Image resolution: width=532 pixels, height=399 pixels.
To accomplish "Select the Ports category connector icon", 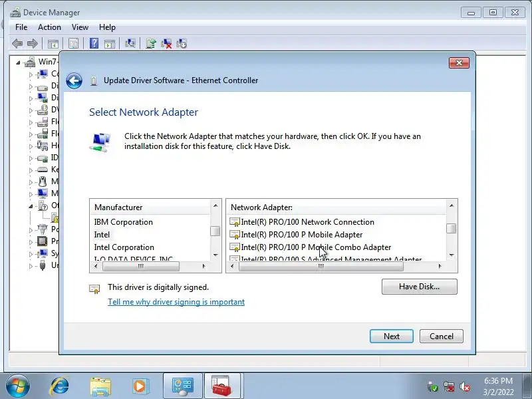I will [x=42, y=229].
